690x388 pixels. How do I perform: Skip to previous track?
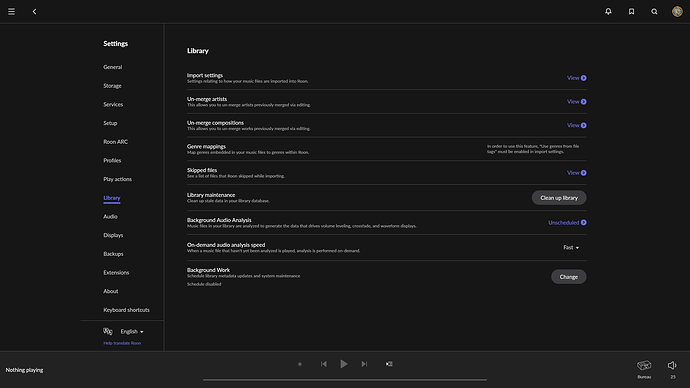[x=323, y=364]
